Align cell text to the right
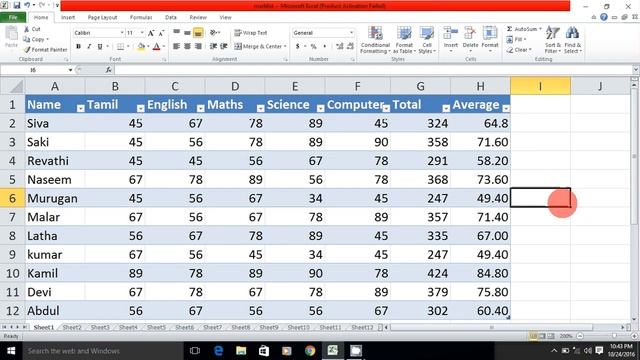 (198, 47)
